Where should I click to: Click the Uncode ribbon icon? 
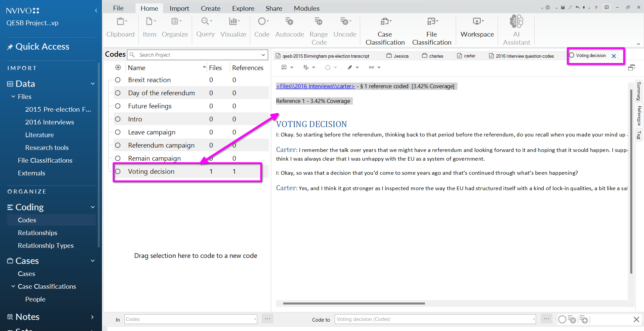345,21
